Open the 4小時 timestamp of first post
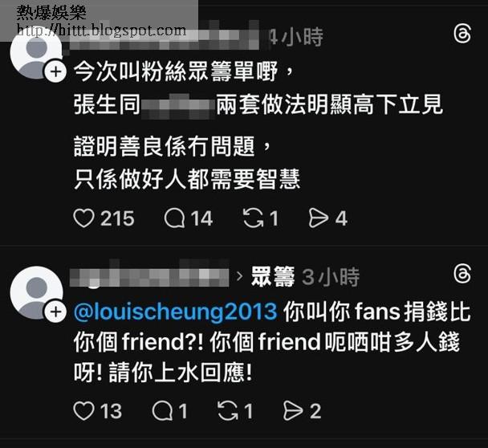 [295, 37]
